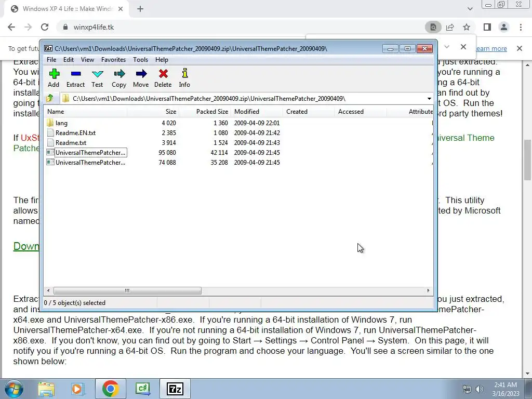Click the address path field in 7-Zip
The image size is (532, 399).
coord(243,98)
